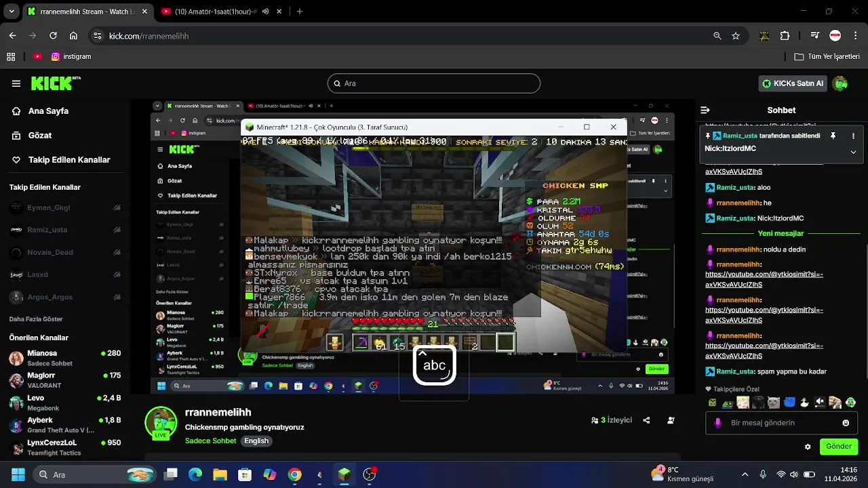Follow the channel via add-user icon
This screenshot has width=868, height=488.
click(671, 420)
